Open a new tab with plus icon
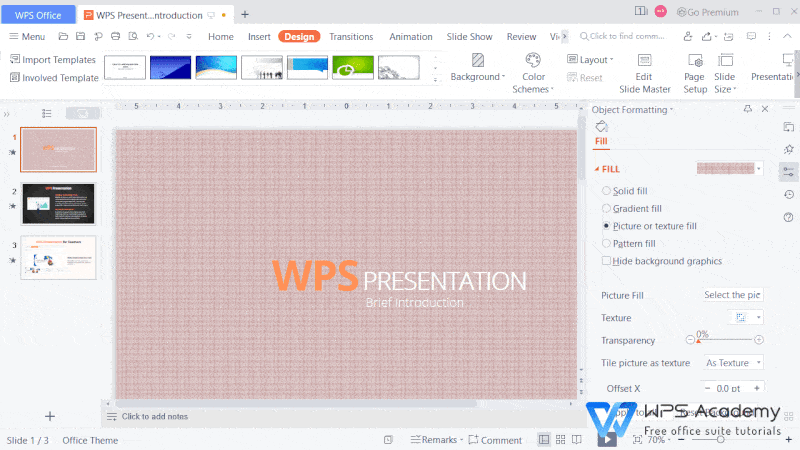Screen dimensions: 800x450 pyautogui.click(x=245, y=15)
